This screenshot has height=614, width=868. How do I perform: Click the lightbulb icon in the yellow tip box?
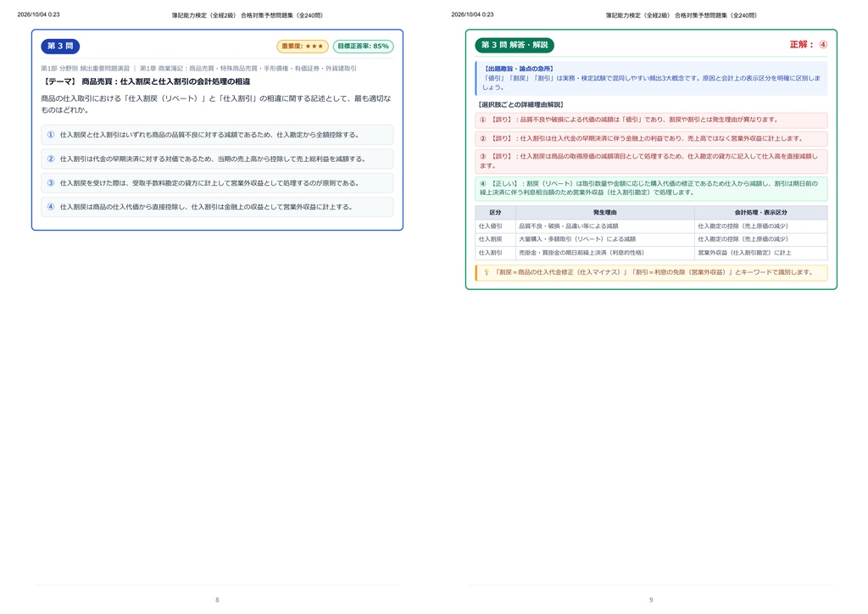[487, 272]
